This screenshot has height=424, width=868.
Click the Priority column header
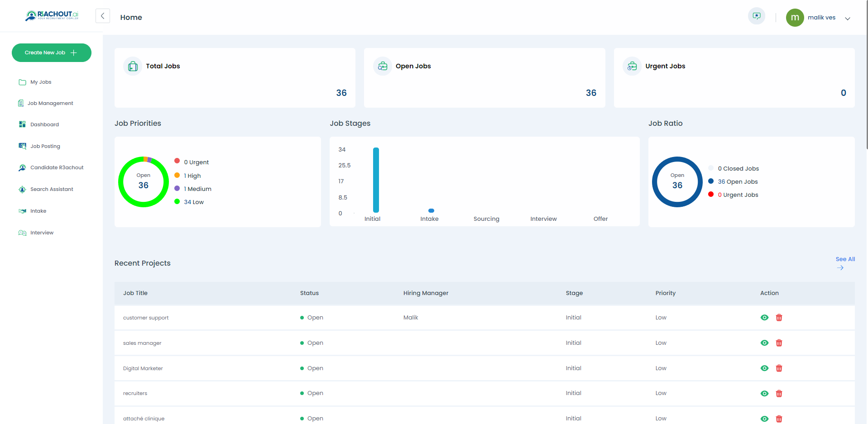point(666,293)
